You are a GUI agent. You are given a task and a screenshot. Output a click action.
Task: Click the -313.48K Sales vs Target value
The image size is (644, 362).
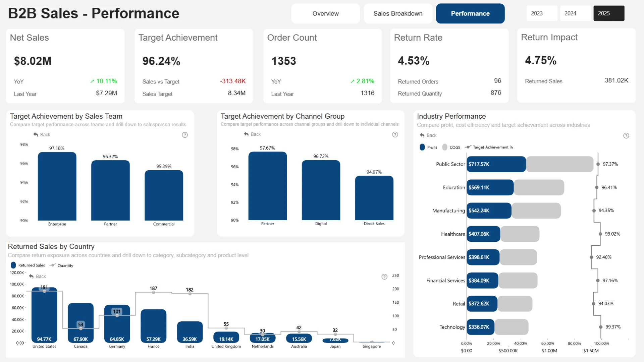[x=233, y=81]
